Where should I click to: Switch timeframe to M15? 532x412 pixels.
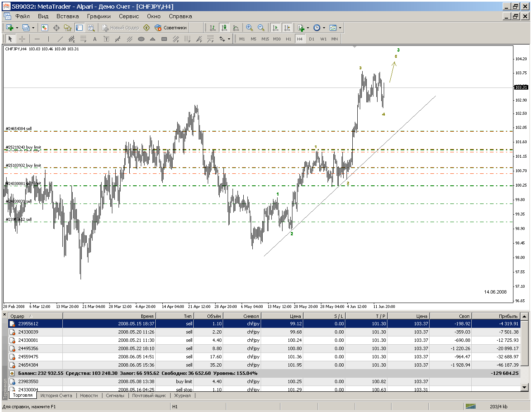click(x=265, y=39)
